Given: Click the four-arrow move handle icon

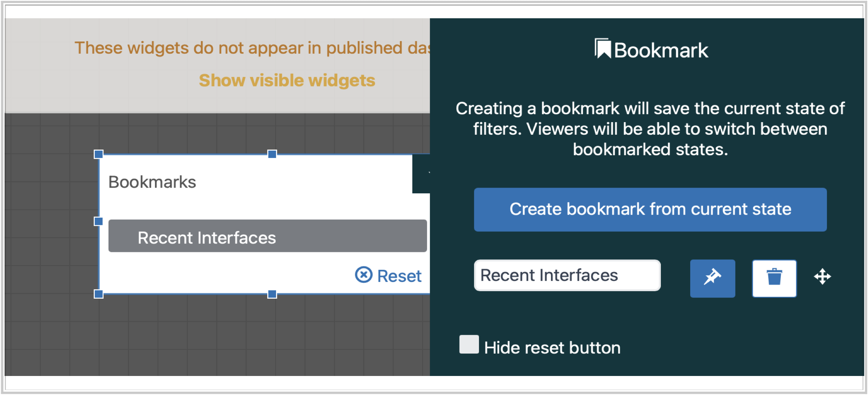Looking at the screenshot, I should tap(822, 277).
